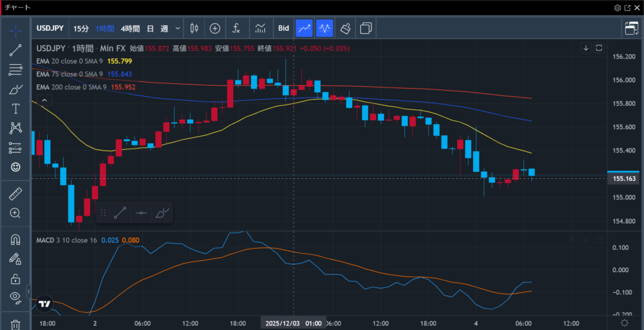Collapse the indicator legend chevron
This screenshot has height=330, width=644.
[x=43, y=100]
